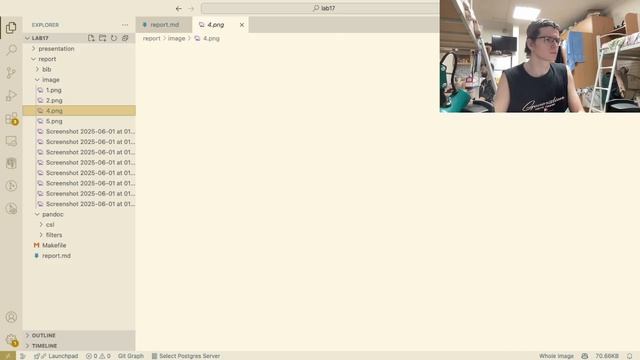Click 'report' in the breadcrumb
640x360 pixels.
pyautogui.click(x=151, y=38)
